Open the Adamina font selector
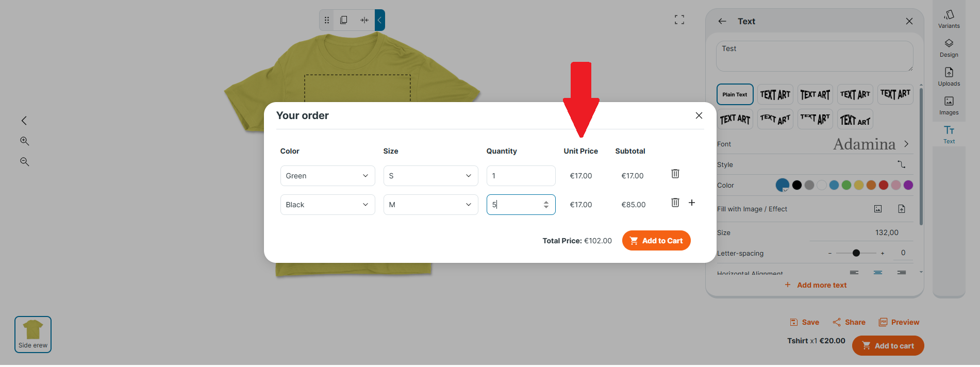The height and width of the screenshot is (367, 980). tap(871, 144)
